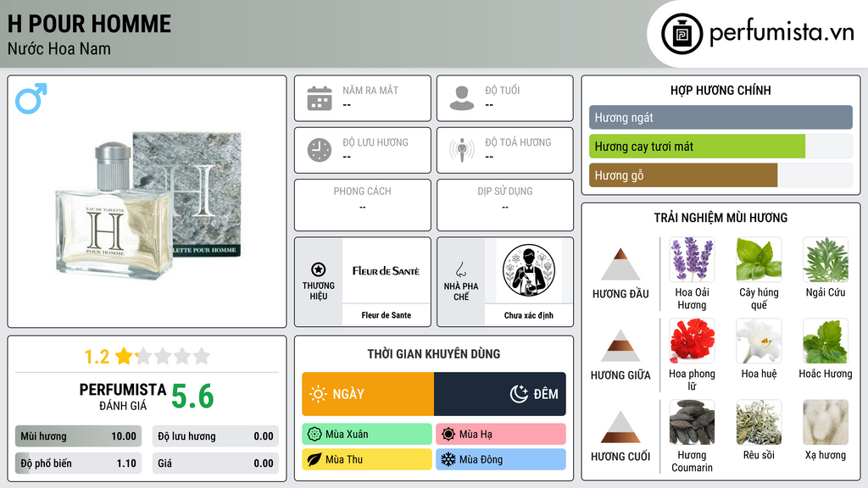Open the Hoa phong lữ geranium image
The width and height of the screenshot is (868, 488).
tap(692, 341)
